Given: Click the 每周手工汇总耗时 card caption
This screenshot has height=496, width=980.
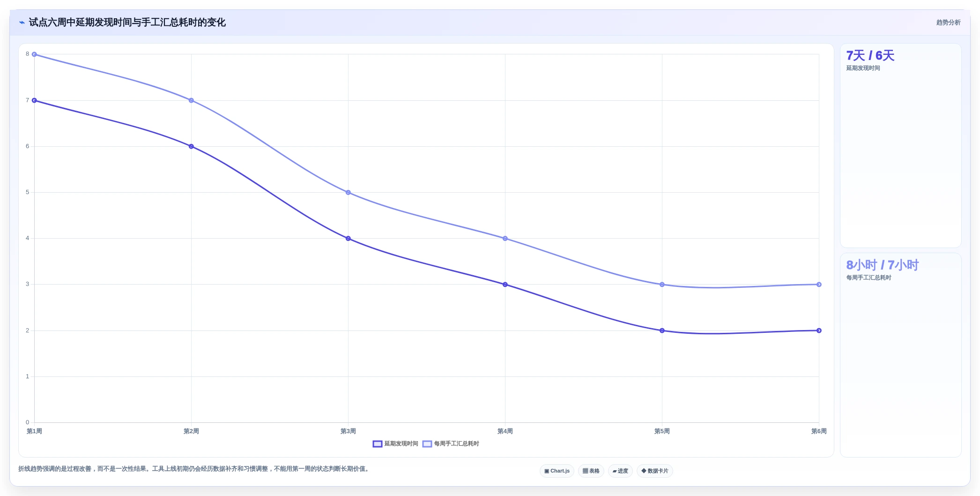Looking at the screenshot, I should click(x=869, y=278).
